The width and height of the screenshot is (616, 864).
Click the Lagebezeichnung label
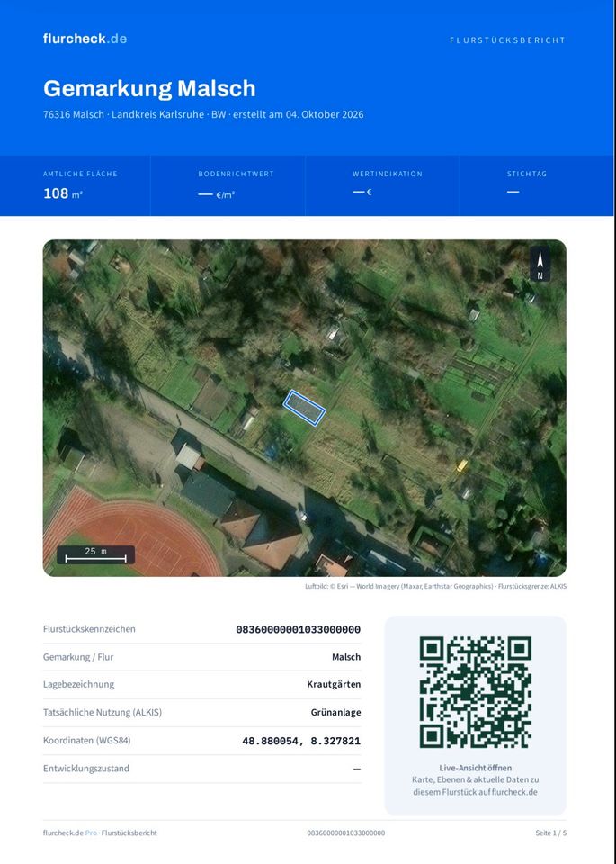coord(79,684)
